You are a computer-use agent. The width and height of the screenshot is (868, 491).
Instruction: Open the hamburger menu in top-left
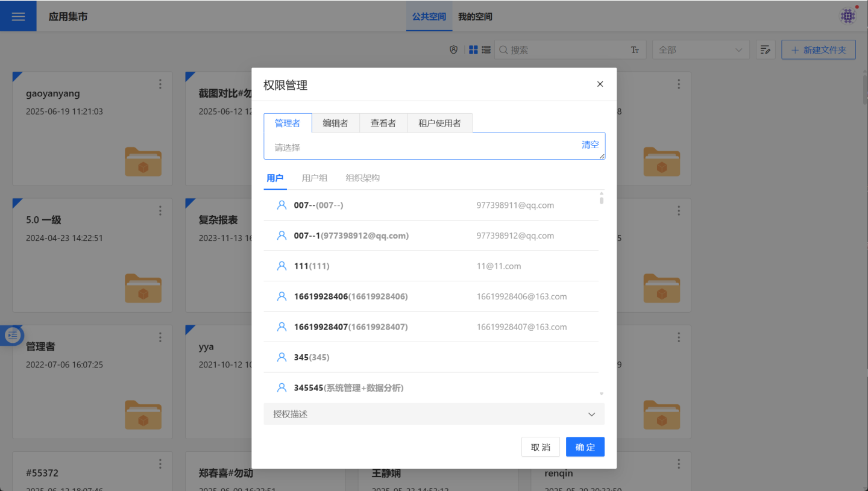click(x=18, y=16)
